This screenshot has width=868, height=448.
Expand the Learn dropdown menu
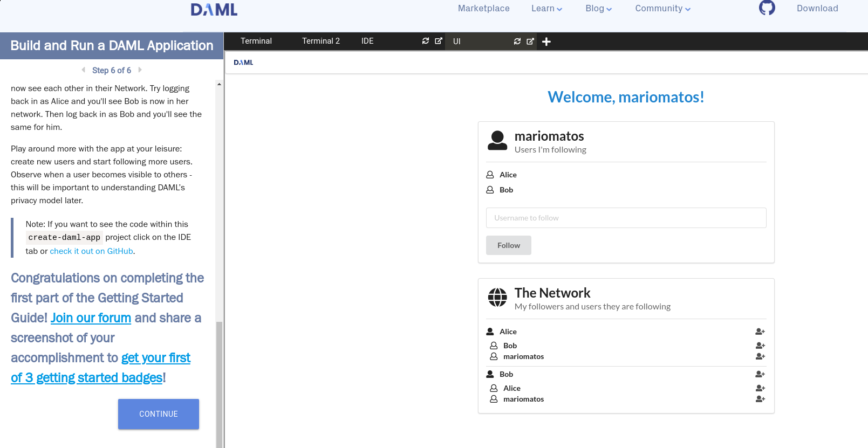(x=546, y=9)
